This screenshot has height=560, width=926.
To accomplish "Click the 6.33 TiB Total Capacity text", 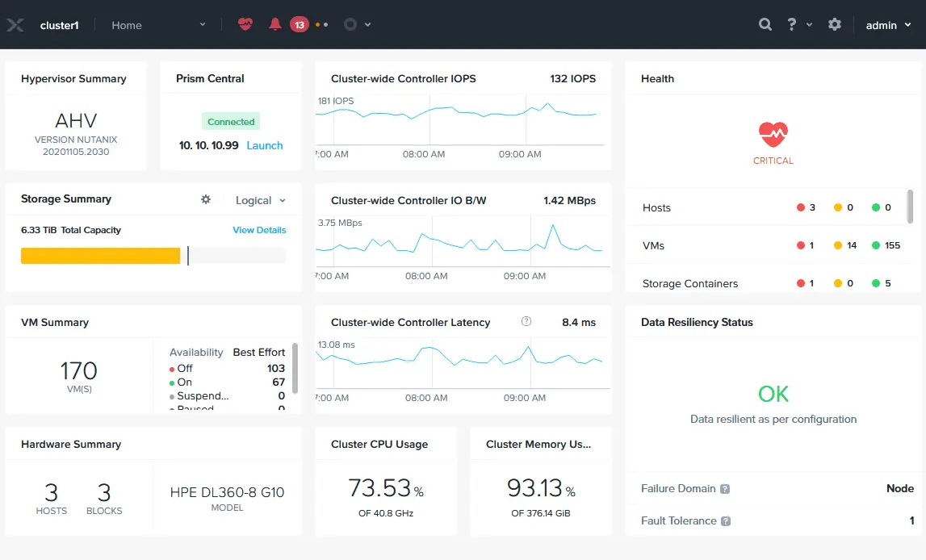I will [x=71, y=230].
